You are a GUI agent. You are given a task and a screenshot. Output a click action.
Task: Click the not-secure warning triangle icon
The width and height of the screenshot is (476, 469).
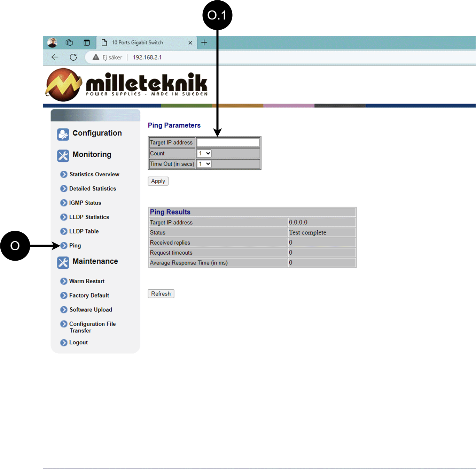coord(96,57)
